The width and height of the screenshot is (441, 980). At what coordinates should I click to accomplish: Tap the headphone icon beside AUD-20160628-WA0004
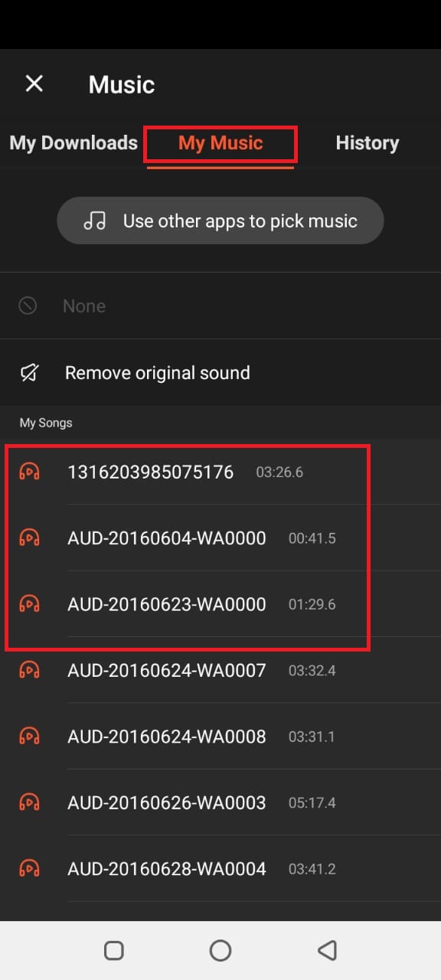click(x=29, y=869)
